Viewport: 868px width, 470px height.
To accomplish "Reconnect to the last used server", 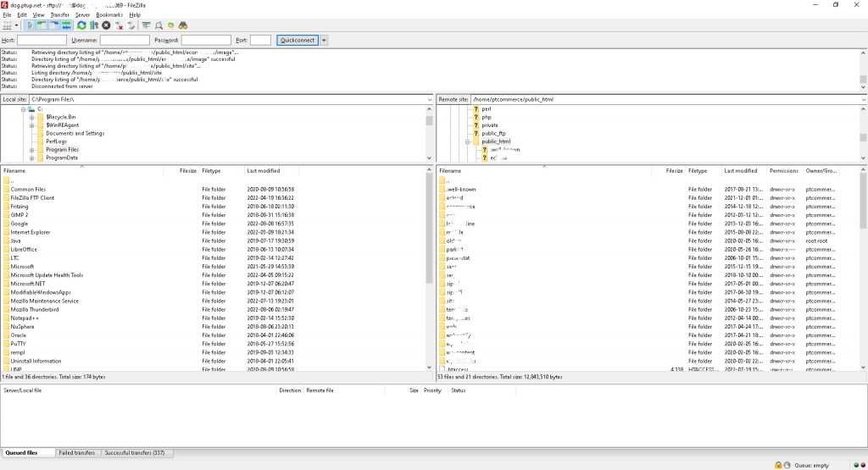I will pos(131,25).
